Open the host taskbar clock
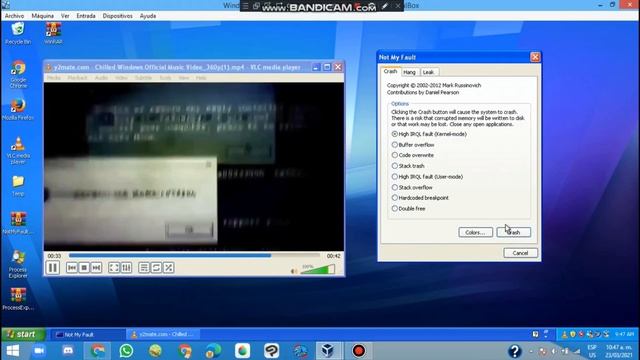Screen dimensions: 640x360 coord(619,351)
